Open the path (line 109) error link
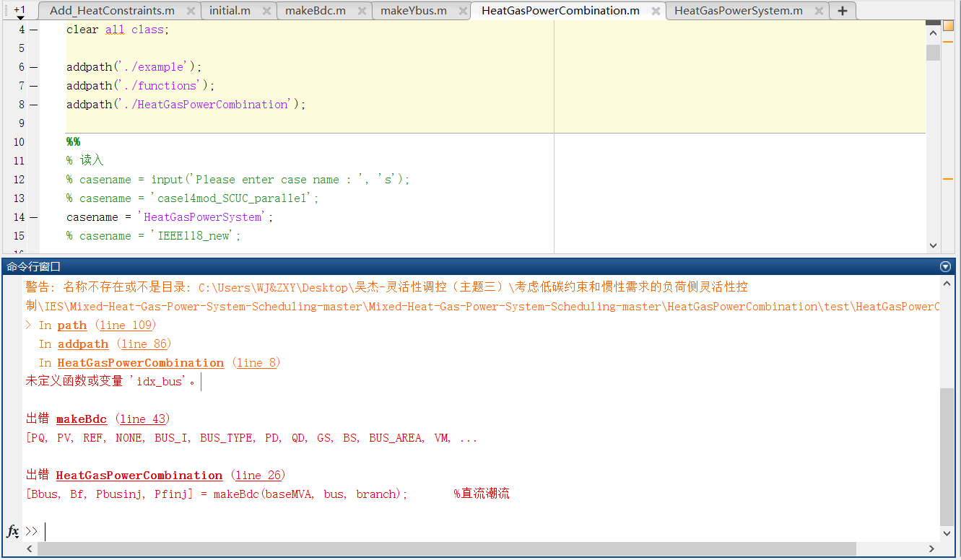The image size is (961, 560). (72, 325)
